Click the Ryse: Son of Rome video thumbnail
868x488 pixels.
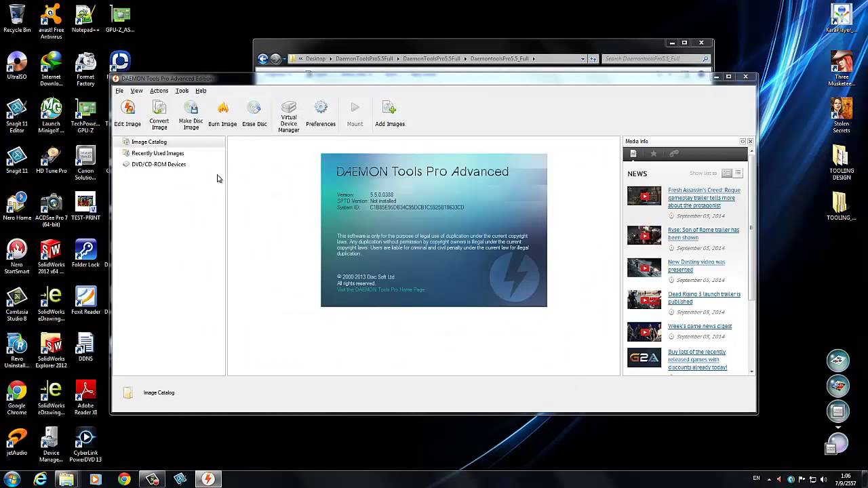click(644, 235)
